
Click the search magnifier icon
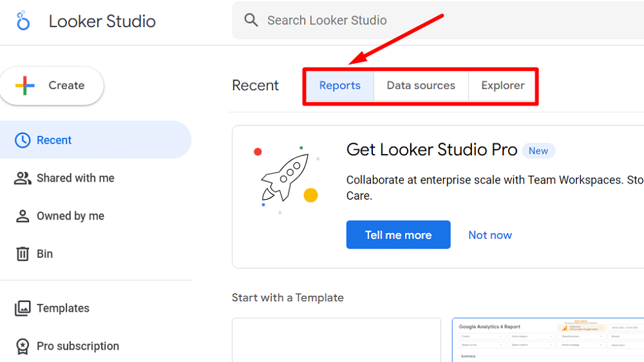[251, 20]
